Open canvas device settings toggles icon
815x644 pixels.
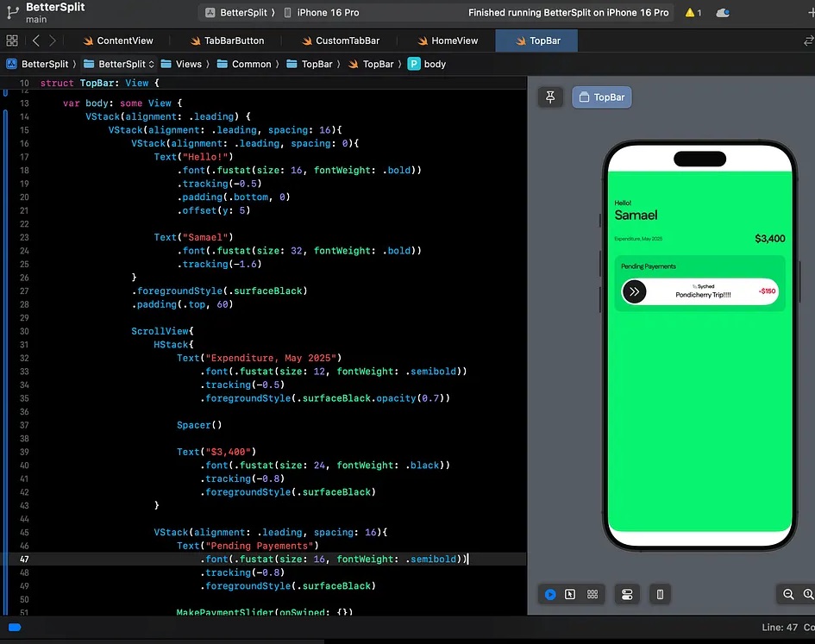(627, 594)
